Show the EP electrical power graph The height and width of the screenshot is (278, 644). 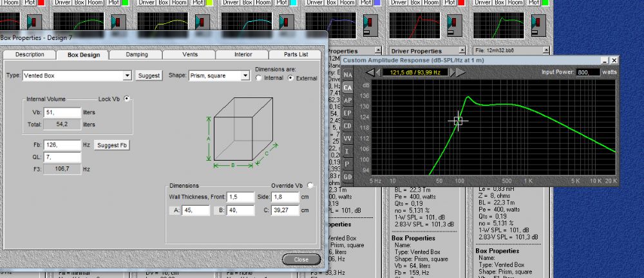point(348,113)
